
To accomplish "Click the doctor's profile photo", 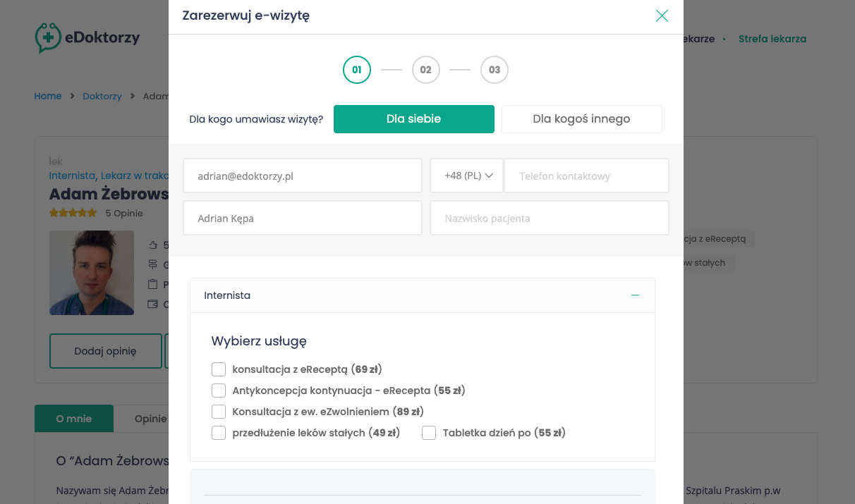I will (92, 273).
